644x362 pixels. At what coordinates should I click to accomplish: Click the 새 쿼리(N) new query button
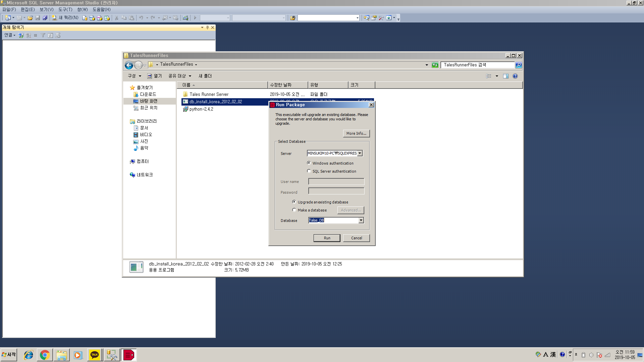(65, 18)
